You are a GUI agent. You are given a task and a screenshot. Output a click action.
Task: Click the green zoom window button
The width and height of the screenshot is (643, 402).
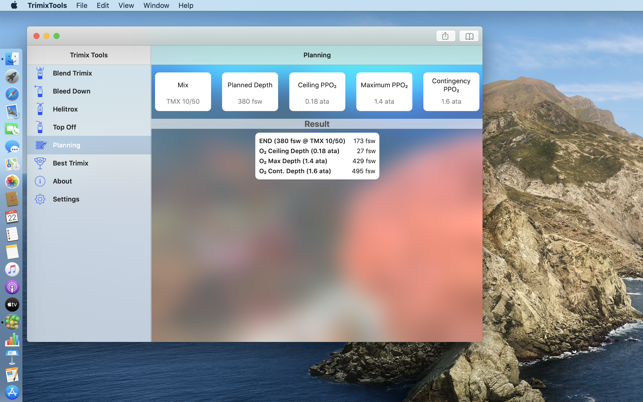coord(57,36)
